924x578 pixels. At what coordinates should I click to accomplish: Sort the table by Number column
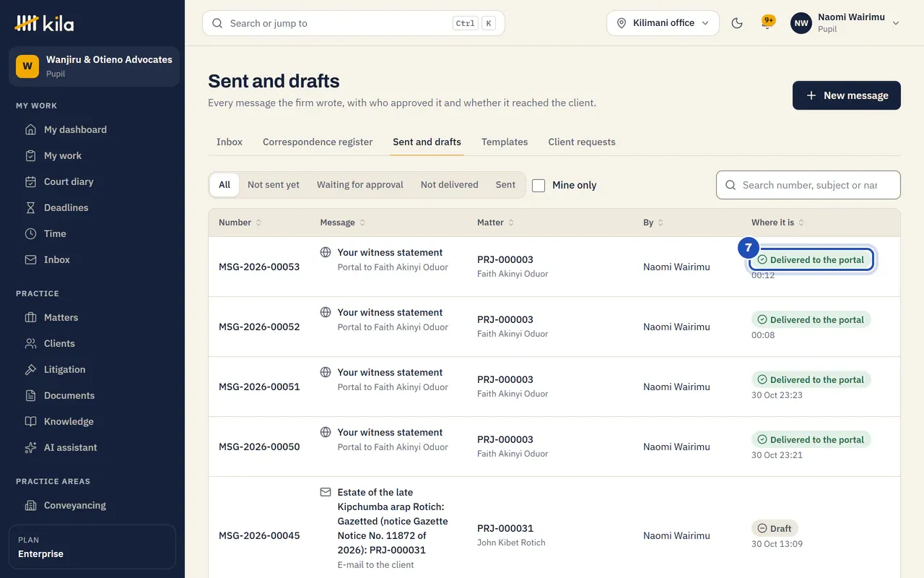pos(240,223)
